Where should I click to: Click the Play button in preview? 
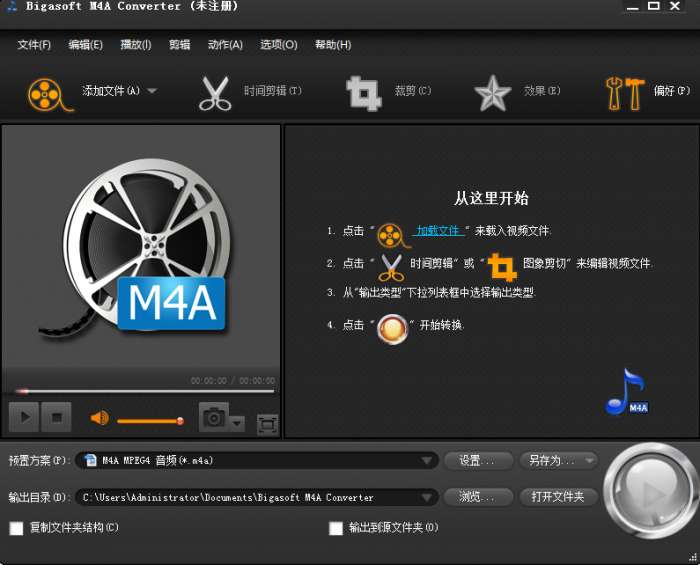point(24,417)
